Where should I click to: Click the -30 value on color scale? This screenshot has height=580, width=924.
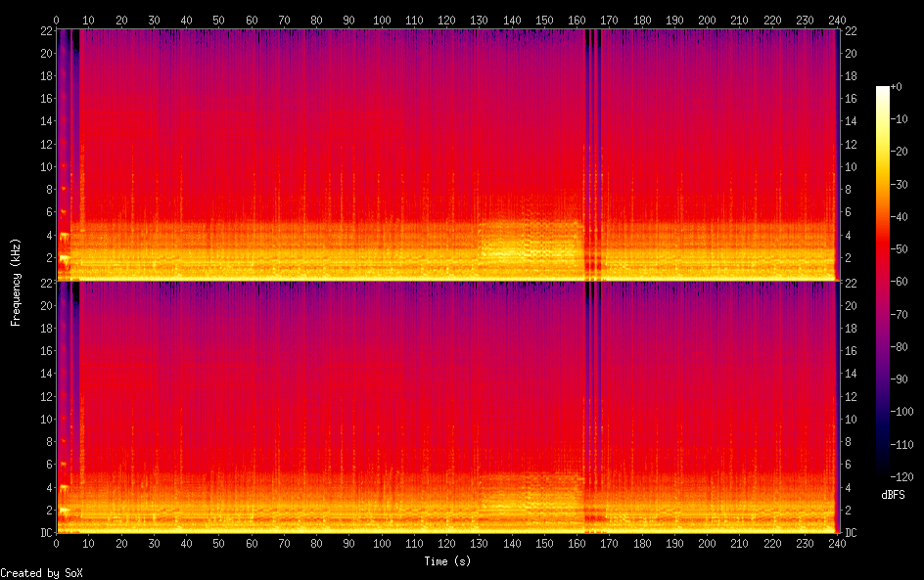[899, 184]
